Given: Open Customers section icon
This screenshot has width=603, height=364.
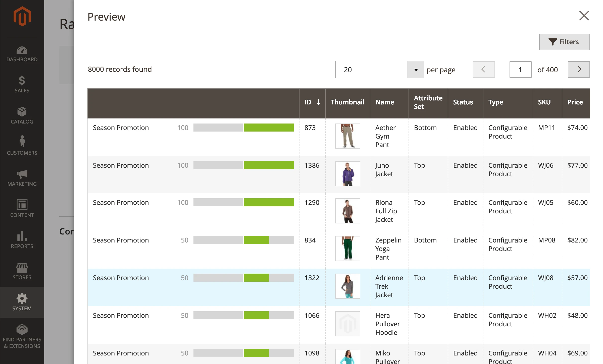Looking at the screenshot, I should tap(22, 145).
